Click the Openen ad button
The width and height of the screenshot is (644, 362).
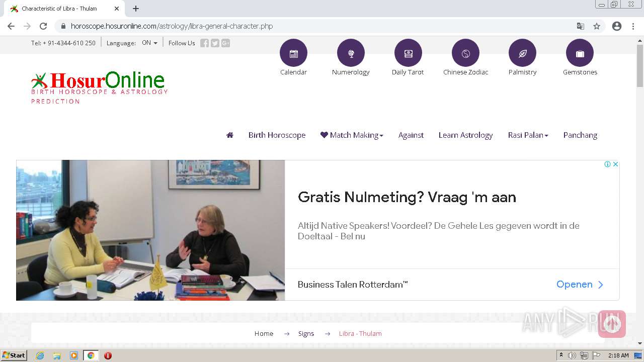point(580,284)
